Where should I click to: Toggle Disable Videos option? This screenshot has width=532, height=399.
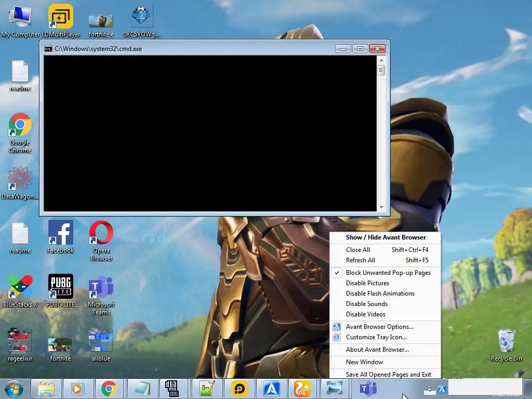[x=385, y=314]
